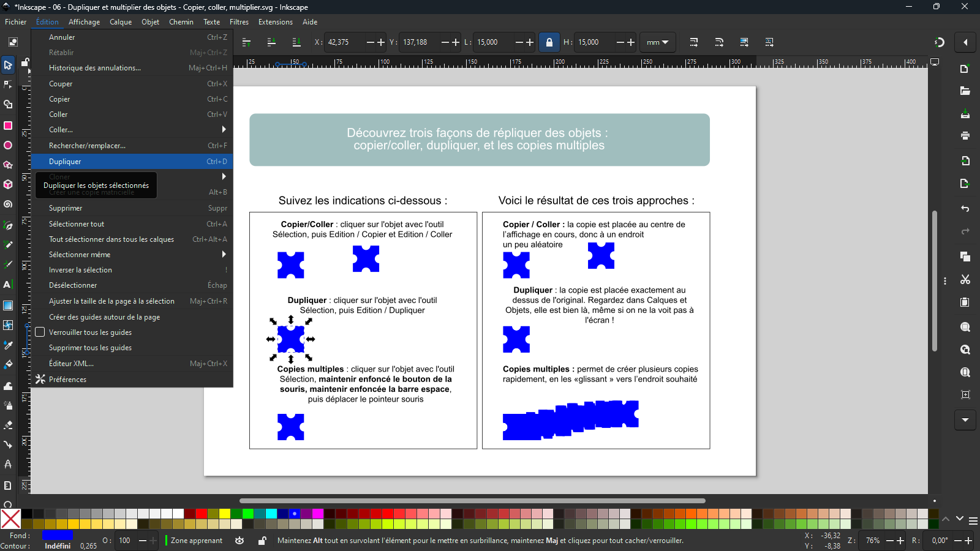Screen dimensions: 980x551
Task: Click the Undo arrow in commands bar
Action: [x=965, y=209]
